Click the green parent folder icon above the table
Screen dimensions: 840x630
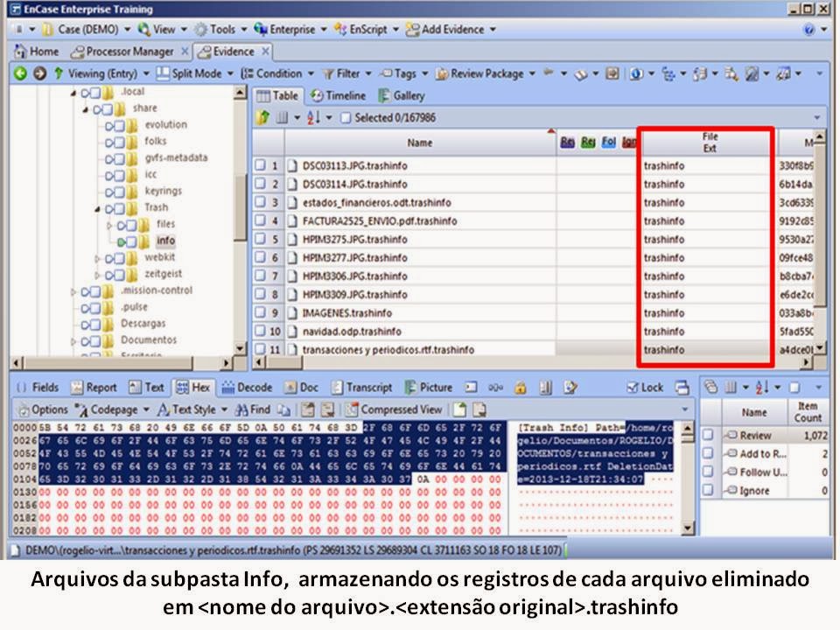263,117
